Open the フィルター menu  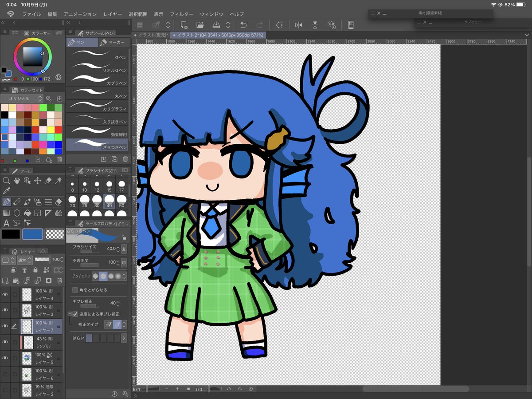click(x=181, y=14)
